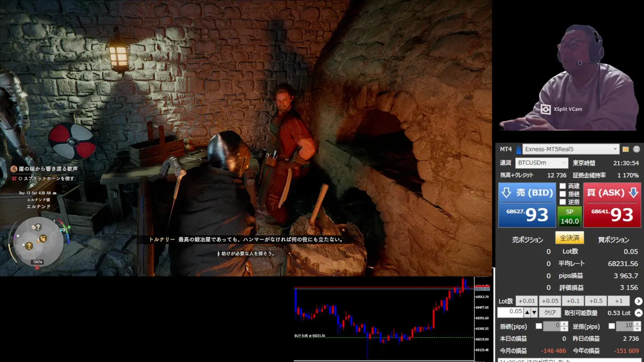This screenshot has height=362, width=644.
Task: Click the blue icon next to MT4 label
Action: 519,149
